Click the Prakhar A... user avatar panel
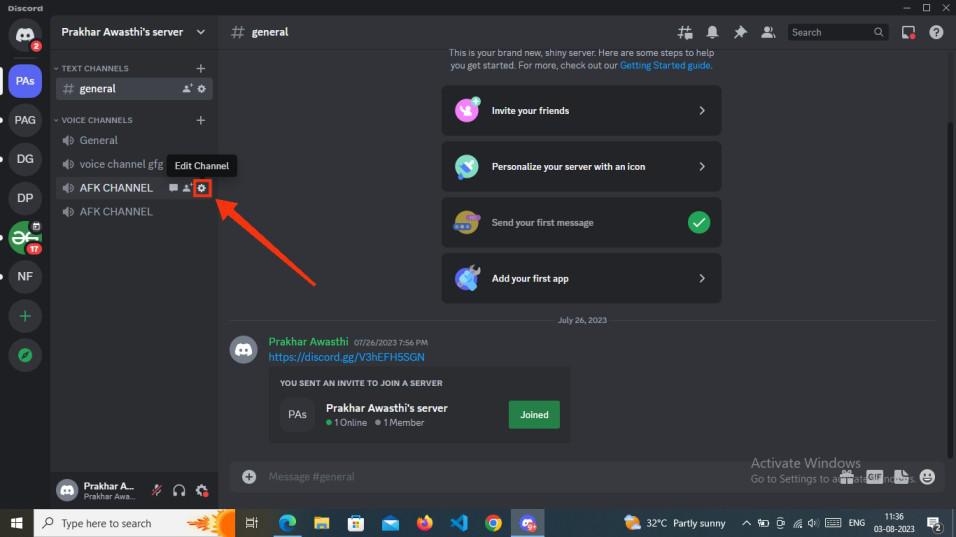Image resolution: width=956 pixels, height=537 pixels. pos(98,490)
